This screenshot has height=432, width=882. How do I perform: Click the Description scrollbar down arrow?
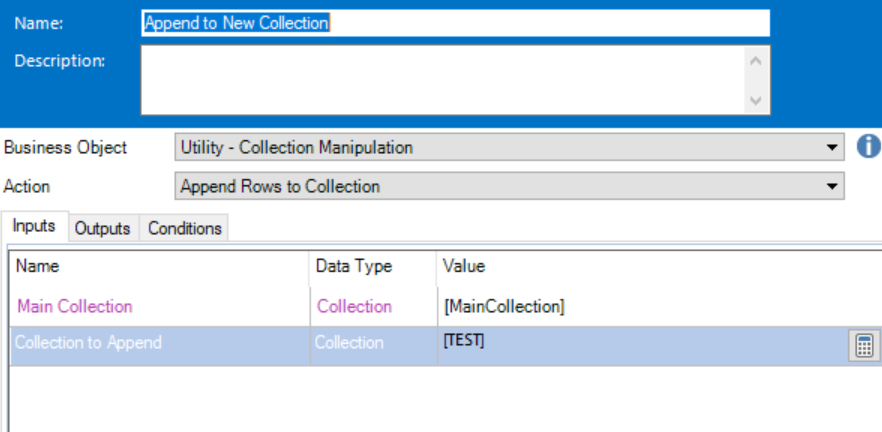pyautogui.click(x=755, y=100)
